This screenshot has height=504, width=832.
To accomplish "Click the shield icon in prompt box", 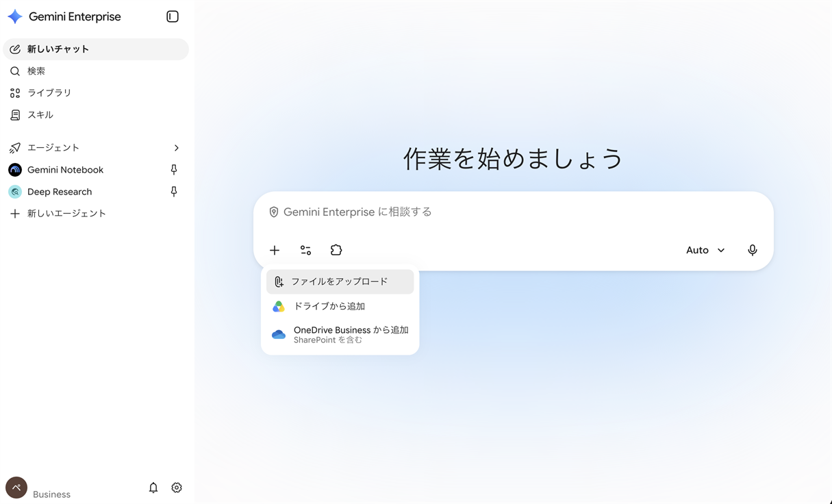I will tap(274, 212).
